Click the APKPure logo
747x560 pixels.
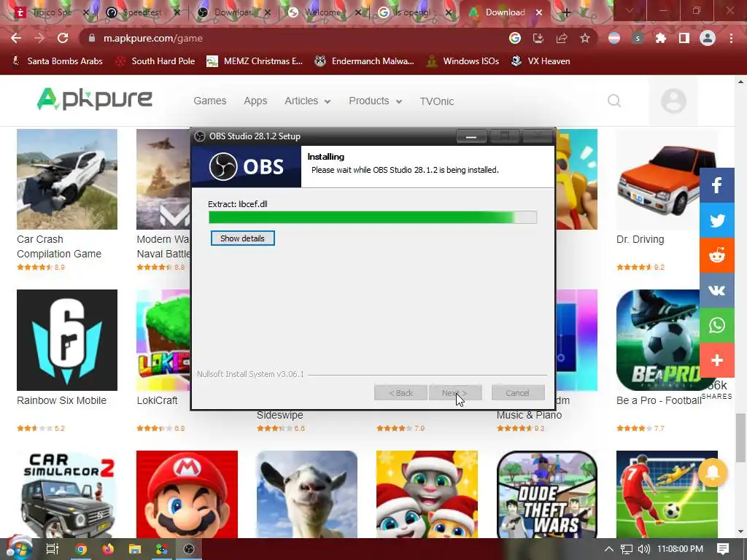coord(94,99)
